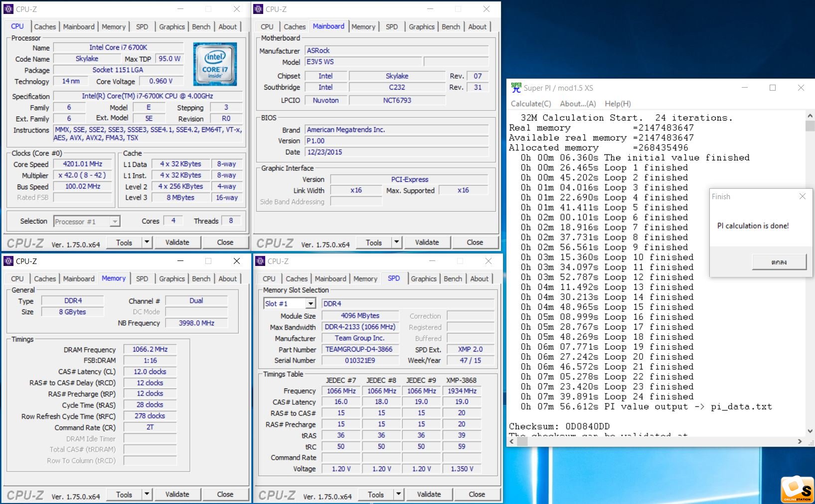Click the Intel Core i7 logo badge

click(x=215, y=64)
